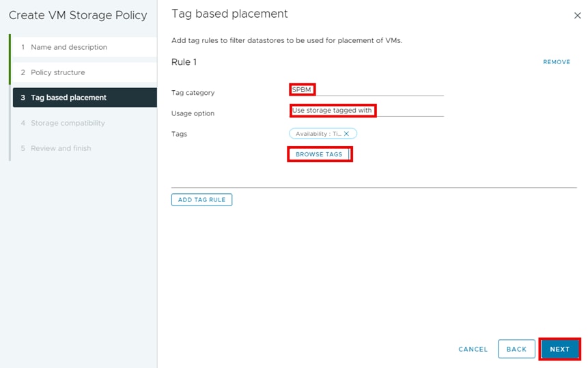The width and height of the screenshot is (588, 368).
Task: Click the Rule 1 heading
Action: [184, 62]
